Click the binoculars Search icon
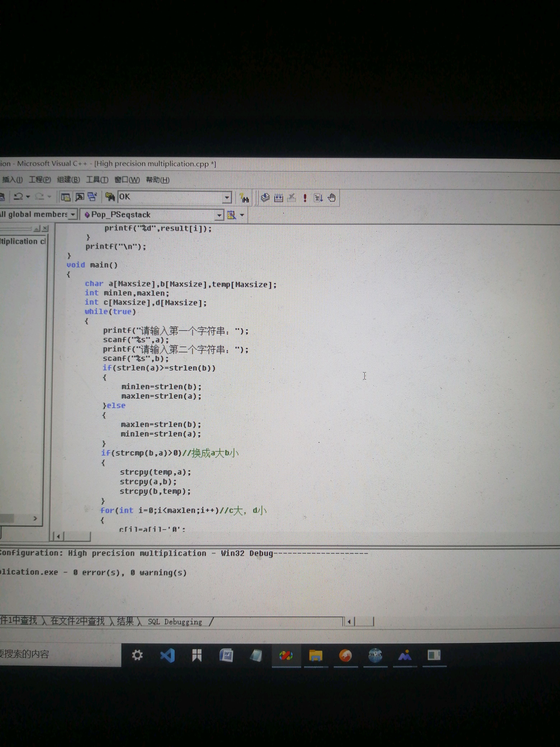 pos(244,198)
